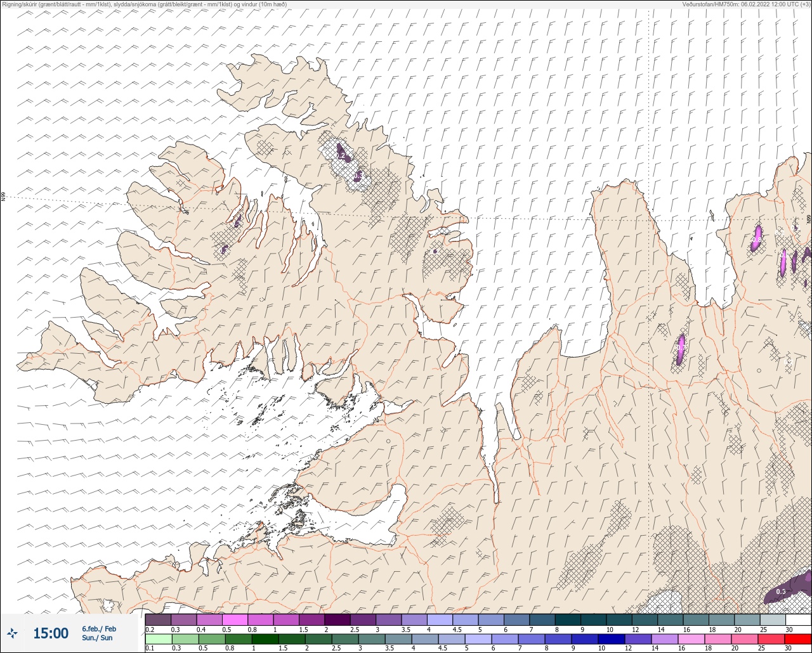
Task: Choose the white upper-row swatch above label 30
Action: point(798,619)
